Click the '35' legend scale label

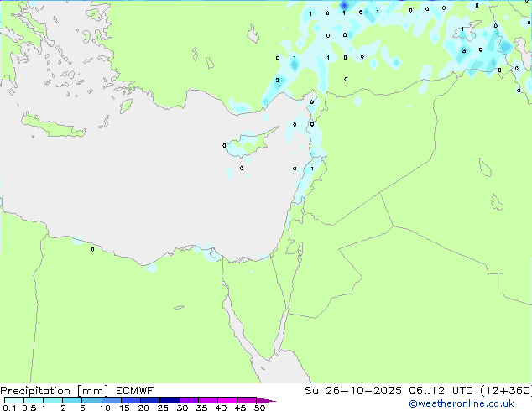[x=201, y=408]
